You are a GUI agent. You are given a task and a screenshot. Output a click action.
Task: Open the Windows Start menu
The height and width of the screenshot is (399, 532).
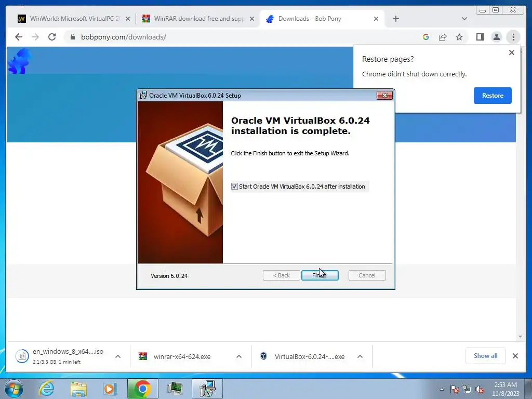(14, 389)
